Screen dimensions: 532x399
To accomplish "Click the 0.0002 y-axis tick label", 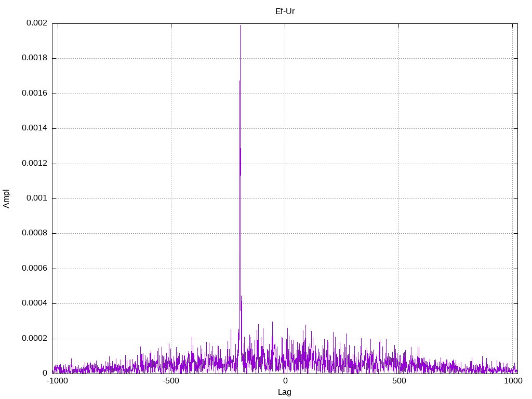I will [35, 338].
